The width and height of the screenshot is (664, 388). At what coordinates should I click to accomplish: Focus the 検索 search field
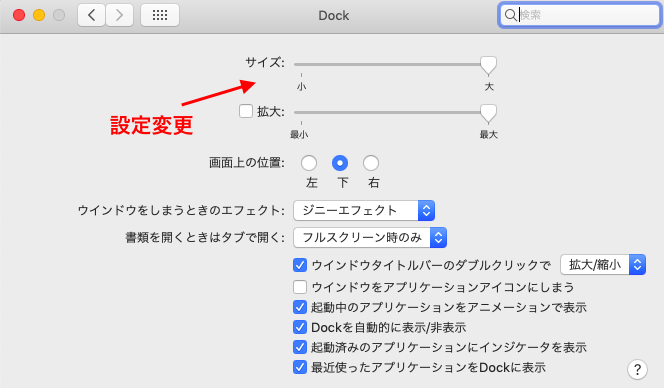pos(579,15)
